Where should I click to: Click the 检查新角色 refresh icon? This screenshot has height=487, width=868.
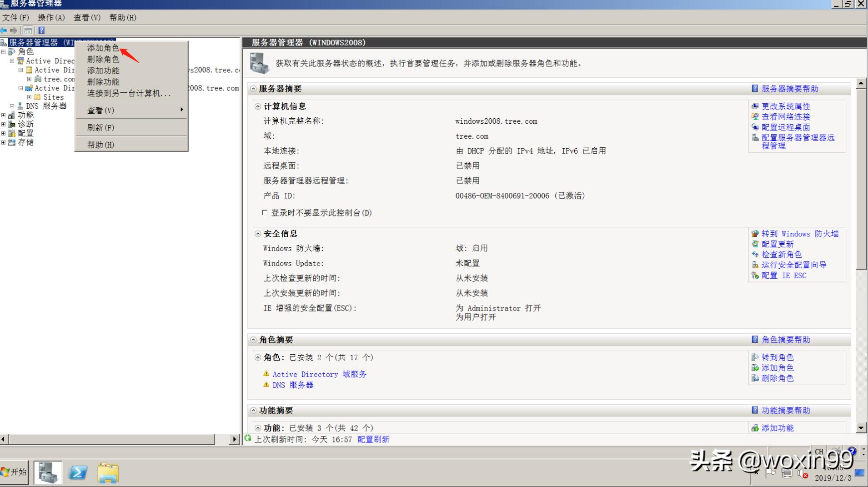(x=755, y=255)
